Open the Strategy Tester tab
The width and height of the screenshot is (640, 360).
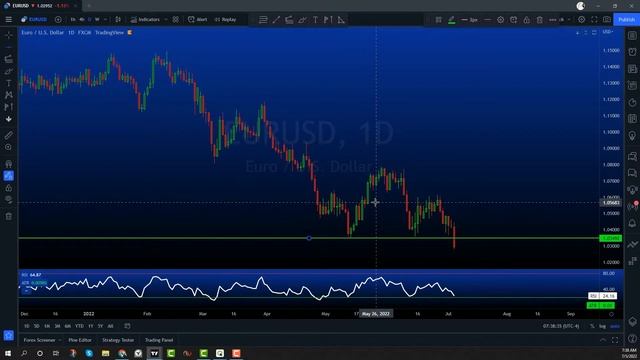(118, 340)
